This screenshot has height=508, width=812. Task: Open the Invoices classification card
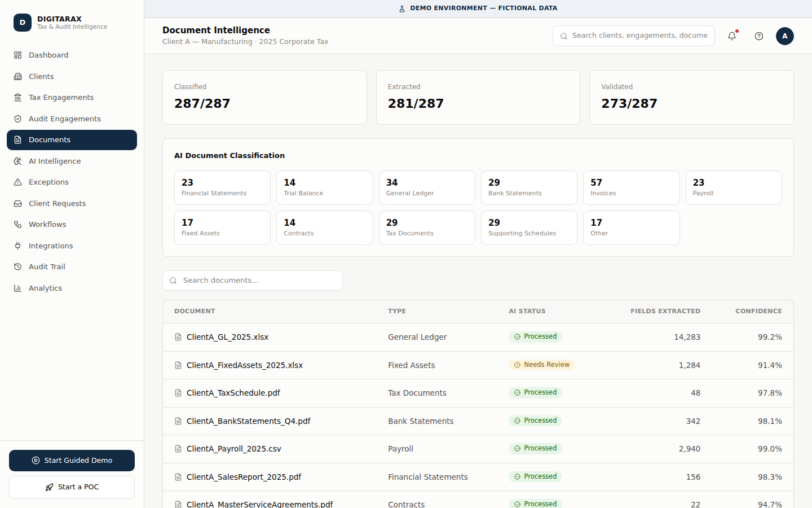tap(632, 187)
